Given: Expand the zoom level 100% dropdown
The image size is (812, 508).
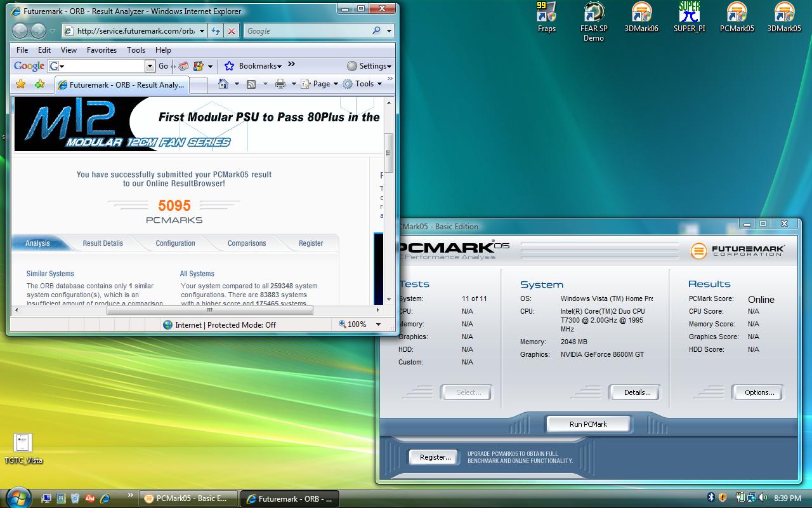Looking at the screenshot, I should coord(378,324).
